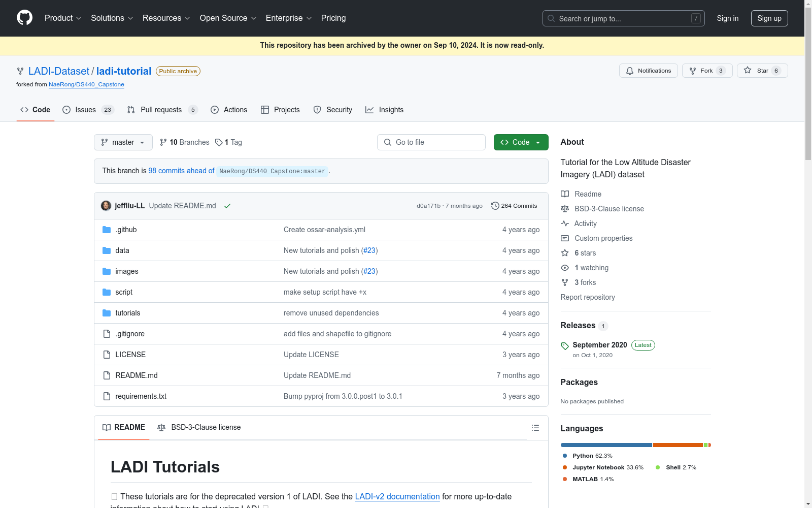Image resolution: width=812 pixels, height=508 pixels.
Task: Open the README outline list icon
Action: pyautogui.click(x=535, y=428)
